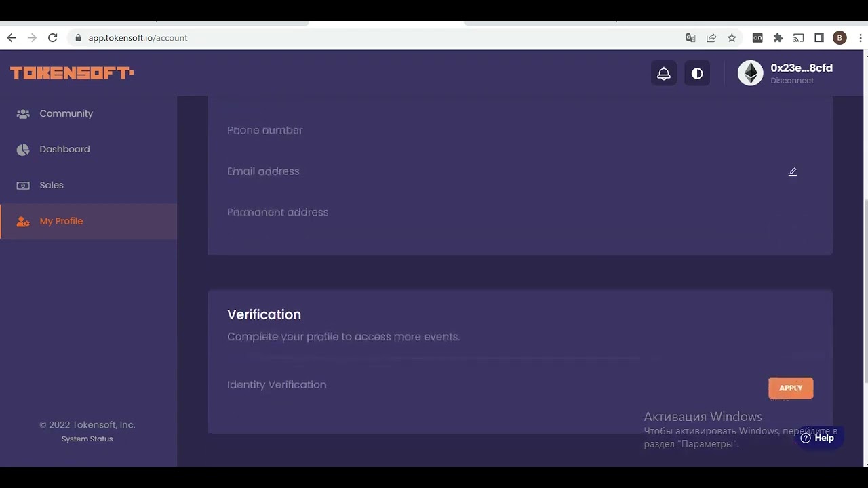Screen dimensions: 868x488
Task: Open the System Status link
Action: [x=87, y=439]
